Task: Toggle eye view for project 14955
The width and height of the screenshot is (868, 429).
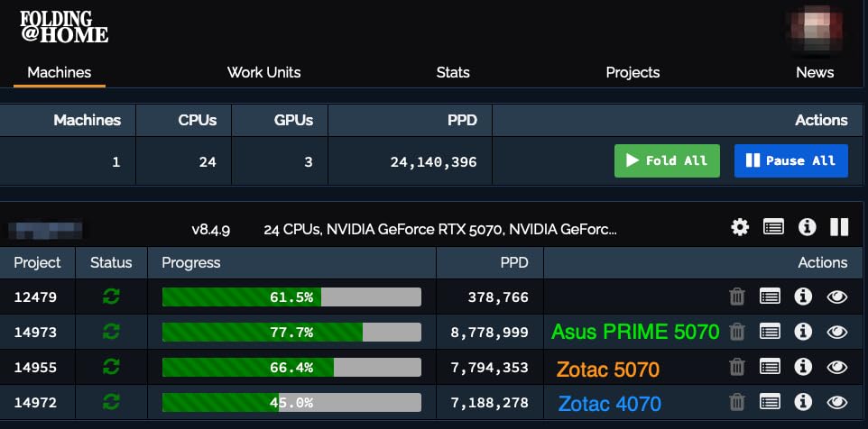Action: [836, 368]
